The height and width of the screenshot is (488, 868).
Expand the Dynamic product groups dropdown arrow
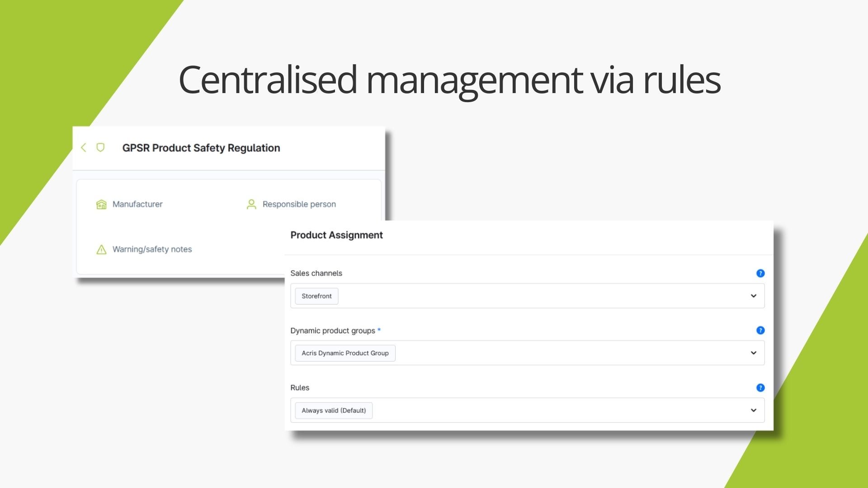753,353
